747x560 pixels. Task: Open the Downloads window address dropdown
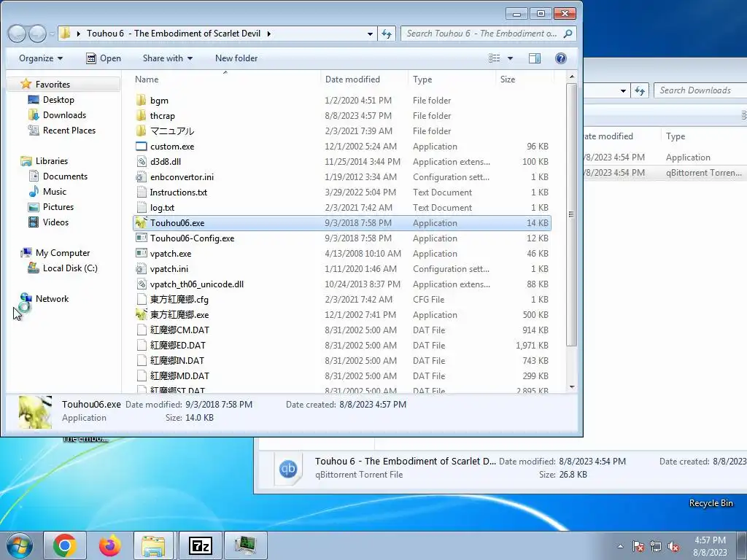coord(623,90)
